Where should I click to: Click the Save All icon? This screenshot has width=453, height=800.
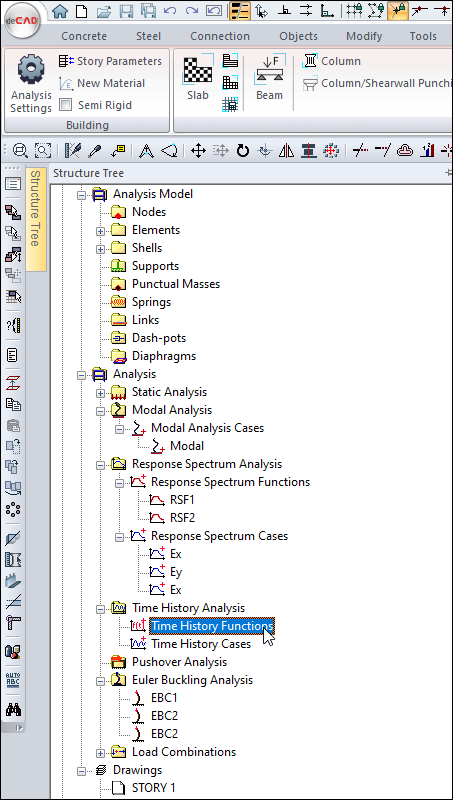[148, 10]
